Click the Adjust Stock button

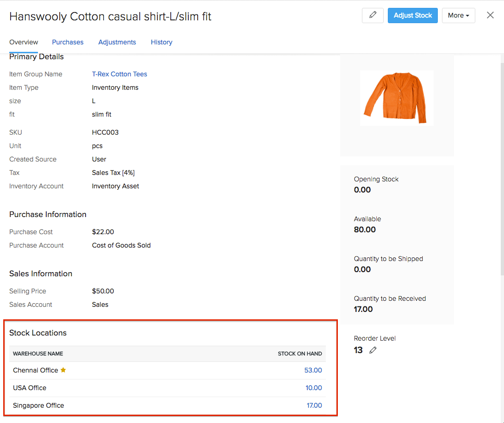pos(412,15)
